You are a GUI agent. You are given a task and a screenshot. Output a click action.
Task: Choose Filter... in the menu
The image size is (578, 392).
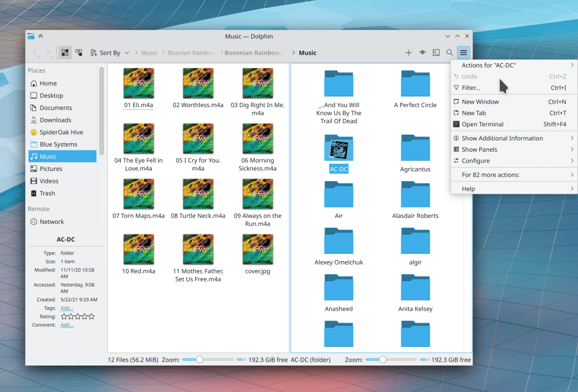point(471,88)
